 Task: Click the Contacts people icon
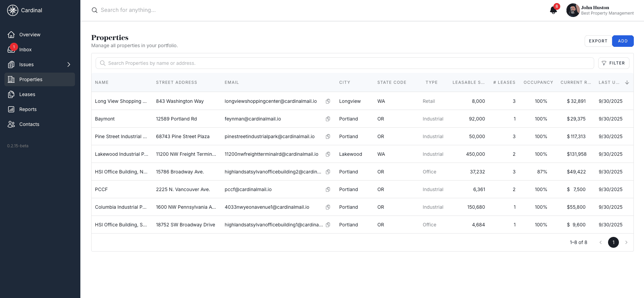tap(11, 124)
